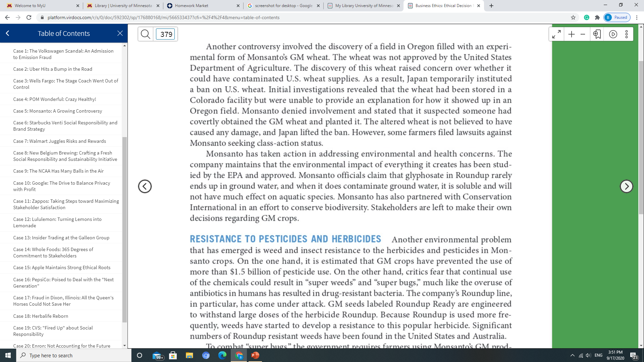Image resolution: width=644 pixels, height=362 pixels.
Task: Go back from Table of Contents
Action: pos(7,33)
